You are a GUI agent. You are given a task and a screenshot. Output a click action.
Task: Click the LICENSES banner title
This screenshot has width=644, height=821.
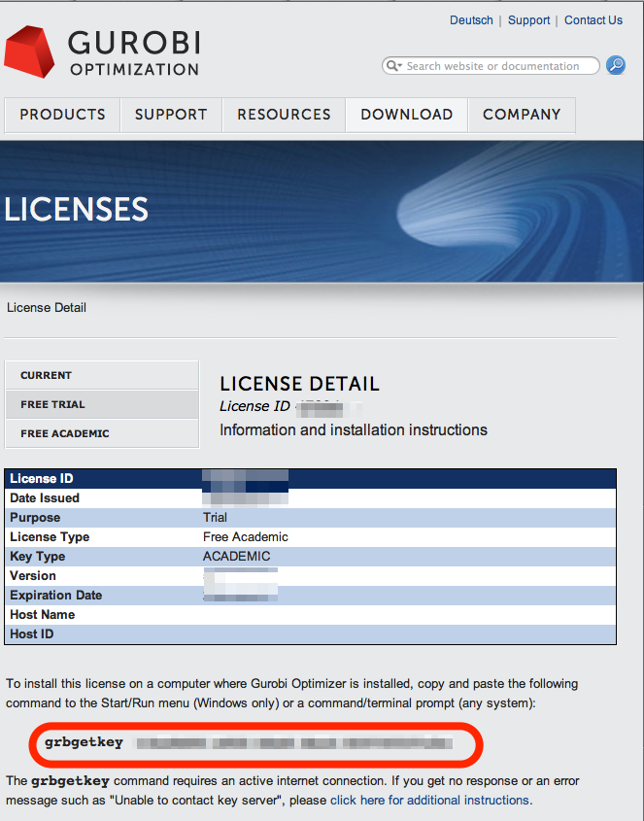coord(77,209)
